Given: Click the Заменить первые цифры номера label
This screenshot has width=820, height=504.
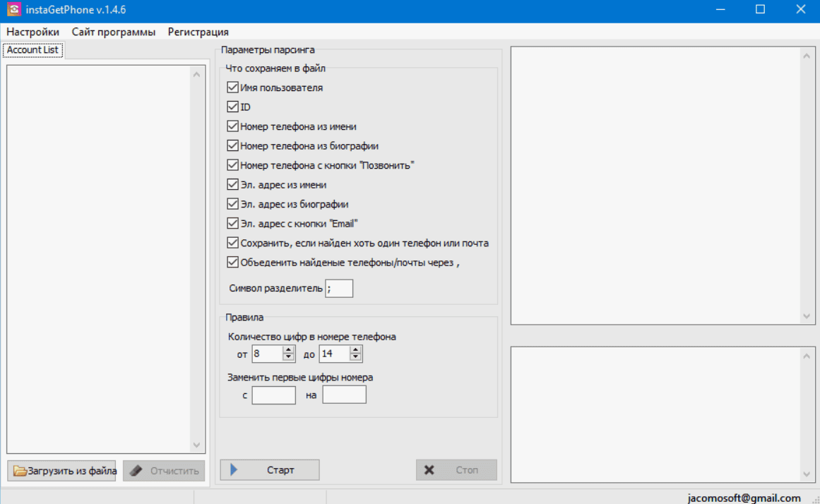Looking at the screenshot, I should point(300,377).
